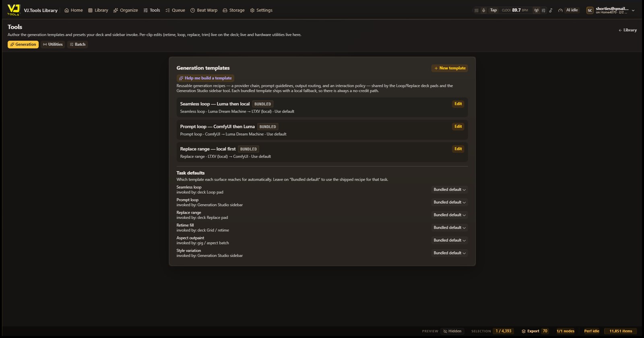Click the Seamless loop — Luma then local title
The width and height of the screenshot is (644, 338).
pyautogui.click(x=215, y=104)
